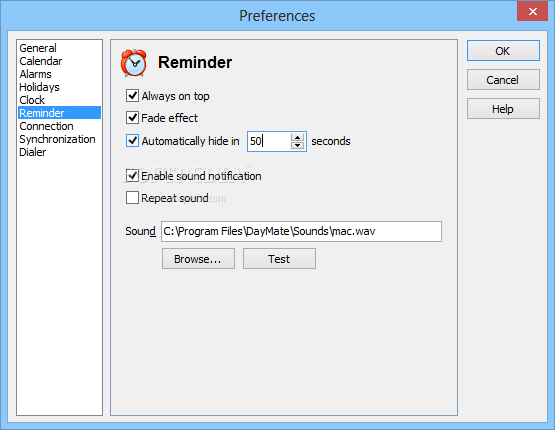The width and height of the screenshot is (555, 430).
Task: Open the Browse file dialog
Action: pos(198,259)
